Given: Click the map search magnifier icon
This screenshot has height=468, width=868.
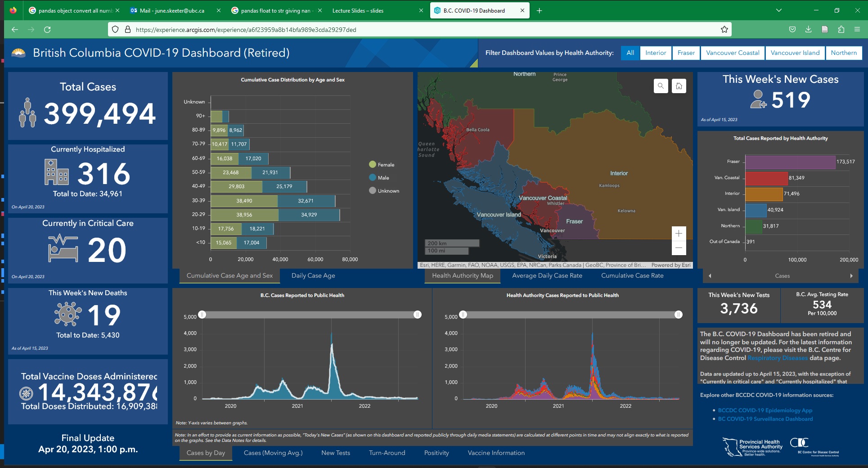Looking at the screenshot, I should pos(661,85).
